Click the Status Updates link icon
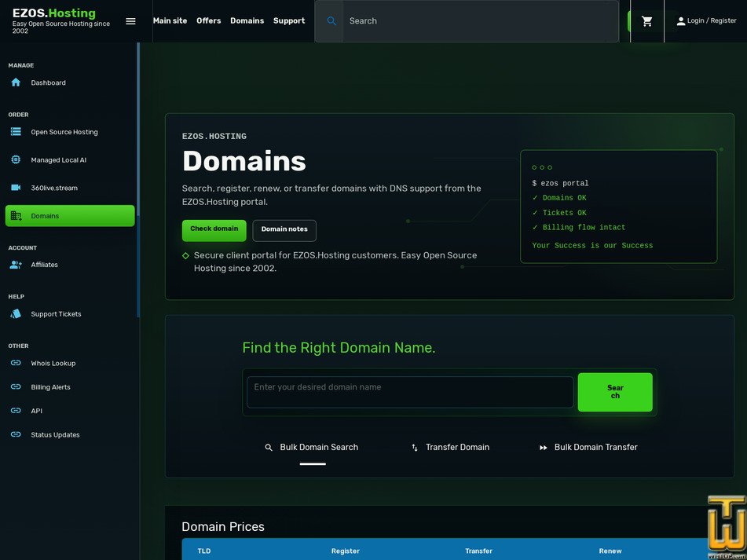This screenshot has height=560, width=747. pyautogui.click(x=16, y=434)
